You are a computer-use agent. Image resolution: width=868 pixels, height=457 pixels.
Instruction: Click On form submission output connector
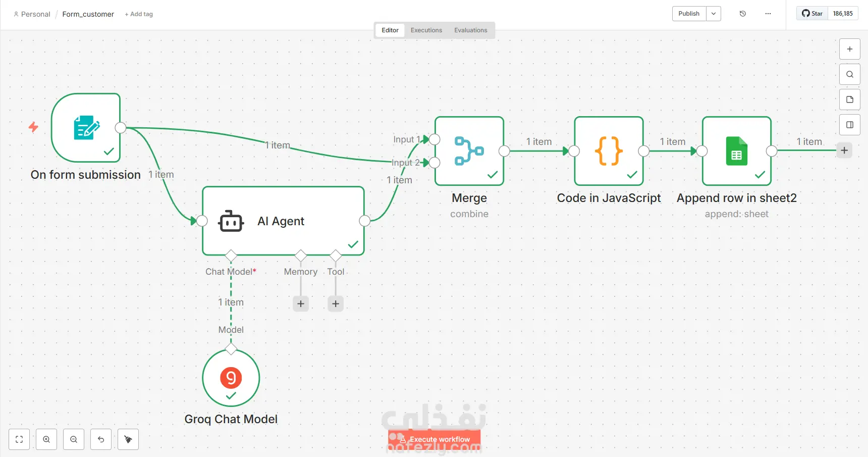[121, 128]
